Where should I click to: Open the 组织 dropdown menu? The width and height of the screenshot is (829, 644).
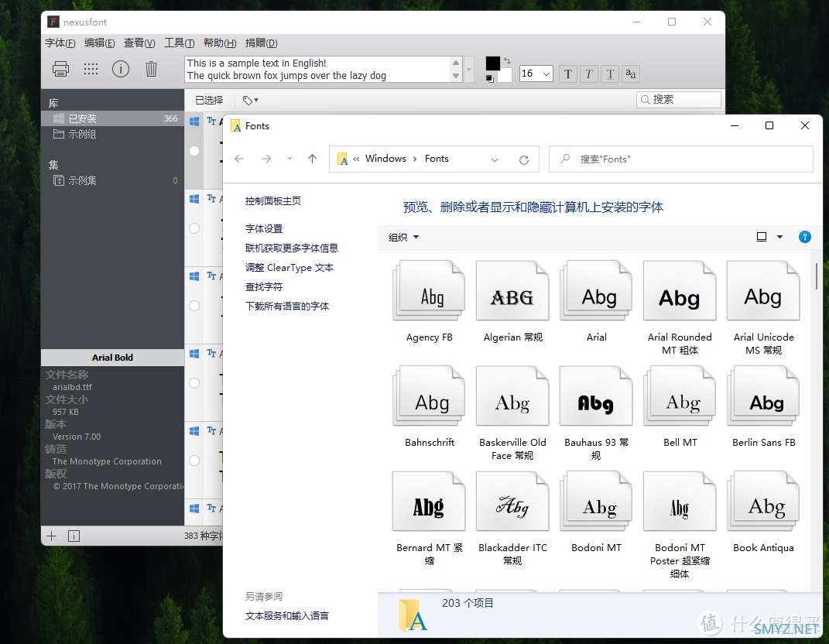(x=403, y=238)
